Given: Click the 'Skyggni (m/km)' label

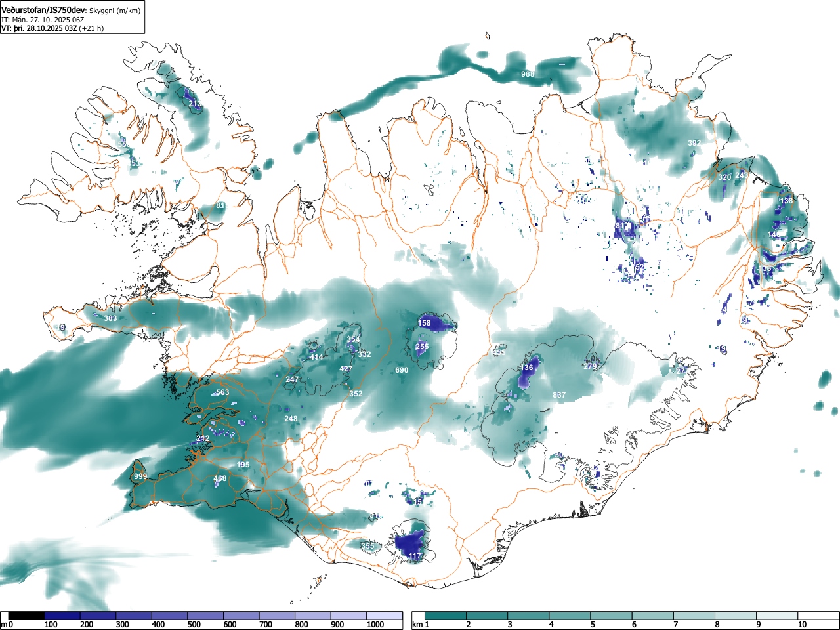Looking at the screenshot, I should (115, 10).
